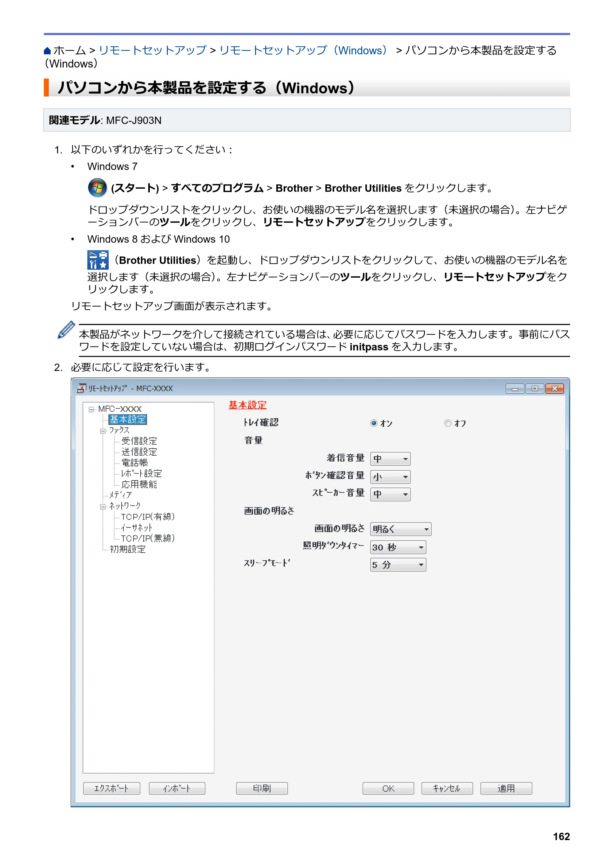Collapse the ファクス tree node
Screen dimensions: 614x868
click(103, 431)
